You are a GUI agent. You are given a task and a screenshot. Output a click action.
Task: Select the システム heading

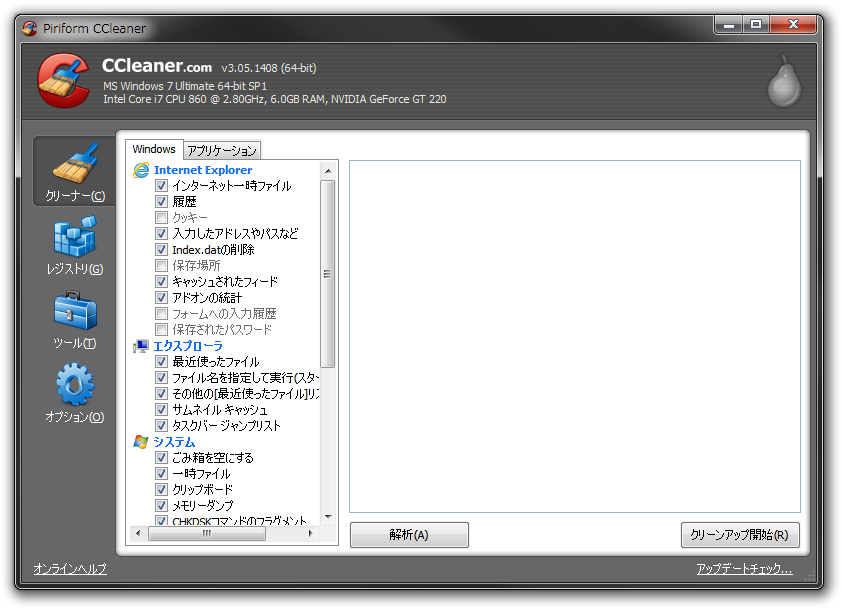(x=174, y=441)
